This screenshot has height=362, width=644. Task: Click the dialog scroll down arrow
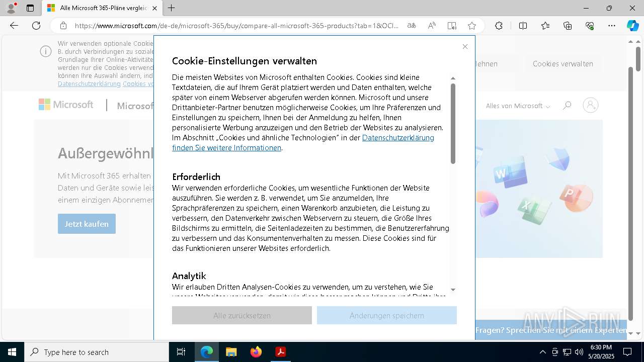point(453,290)
